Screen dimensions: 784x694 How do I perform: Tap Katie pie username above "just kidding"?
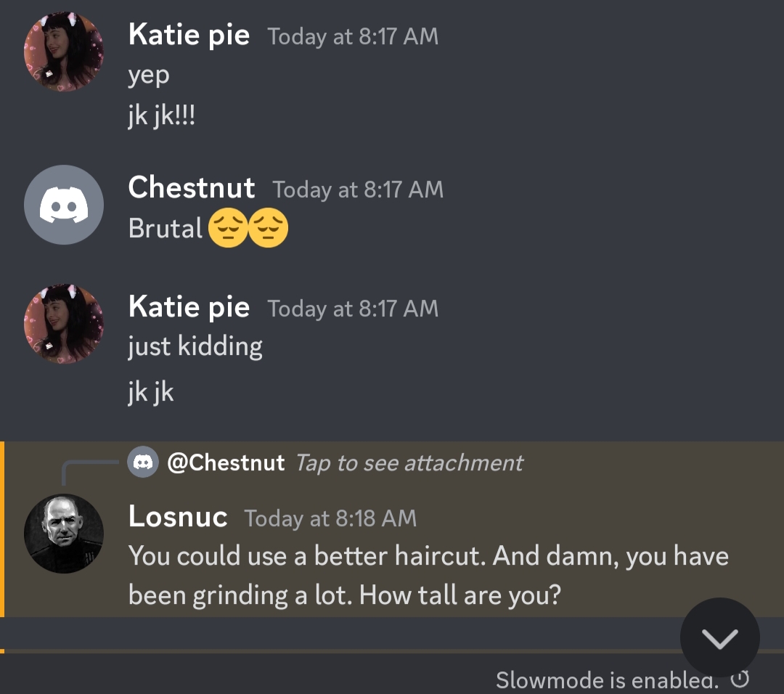[x=189, y=307]
